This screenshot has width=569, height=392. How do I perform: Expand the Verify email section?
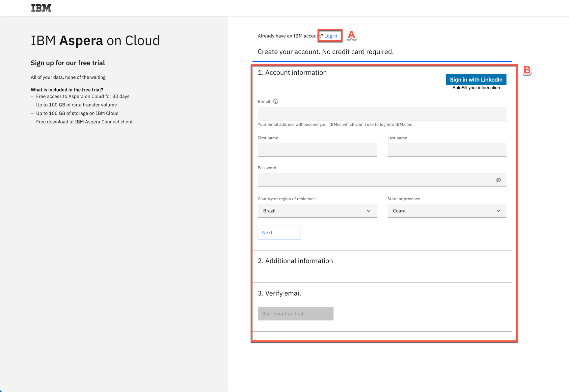tap(279, 293)
